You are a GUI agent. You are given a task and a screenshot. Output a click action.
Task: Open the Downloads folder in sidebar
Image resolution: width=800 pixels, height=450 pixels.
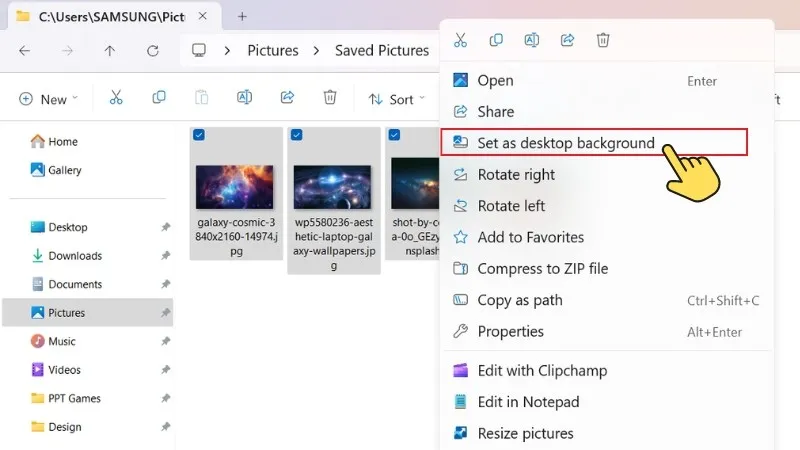(x=75, y=256)
